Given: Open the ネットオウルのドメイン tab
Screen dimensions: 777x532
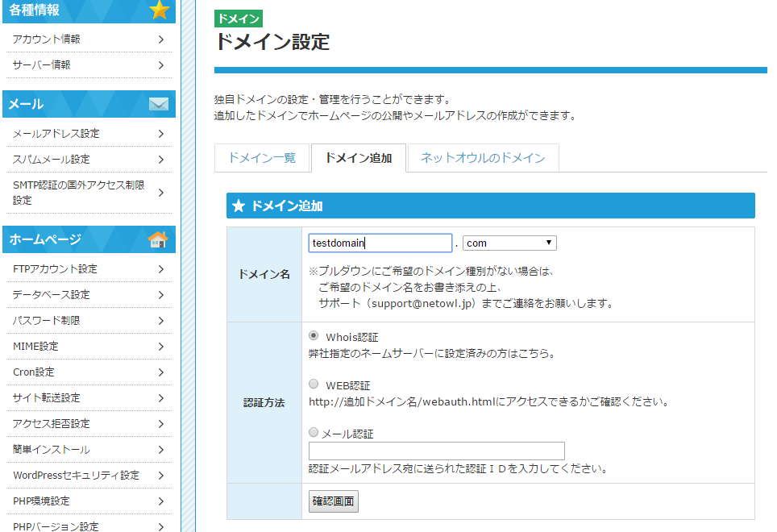Looking at the screenshot, I should coord(483,160).
